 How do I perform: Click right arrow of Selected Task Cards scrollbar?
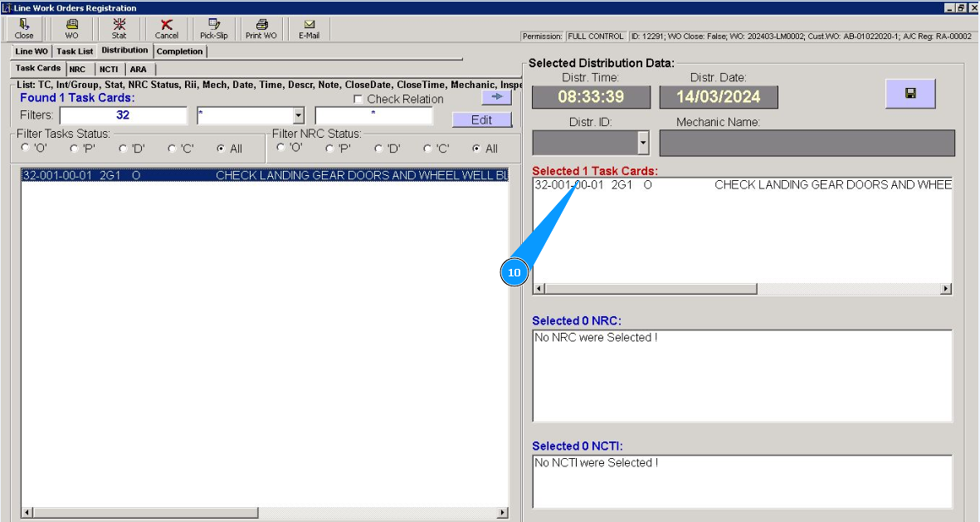point(946,289)
